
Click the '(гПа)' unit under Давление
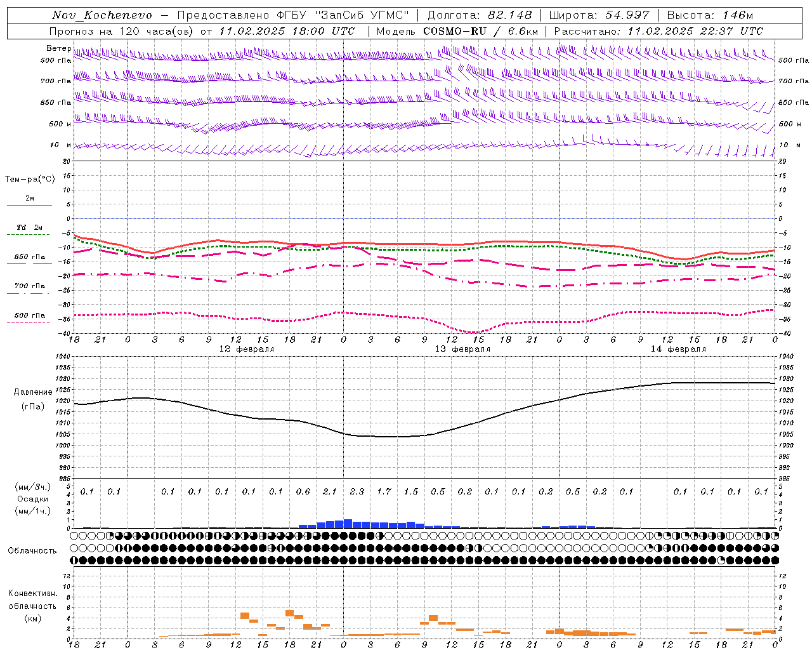click(32, 406)
